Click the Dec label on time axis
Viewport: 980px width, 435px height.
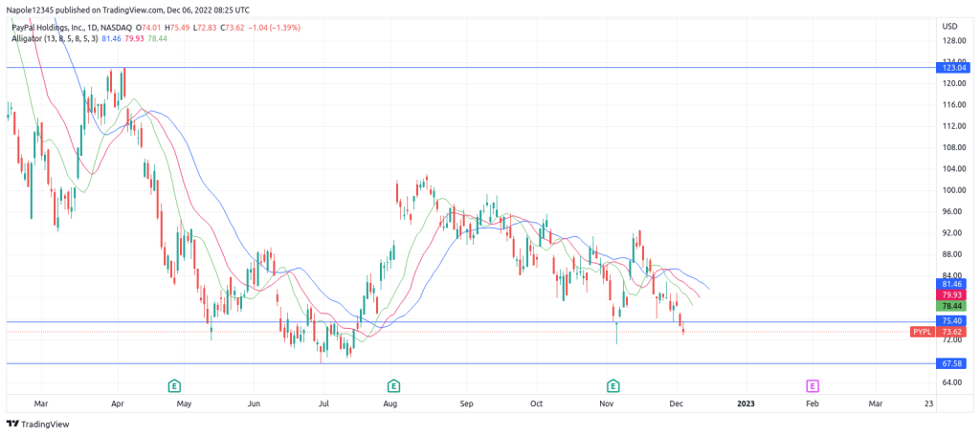(676, 403)
